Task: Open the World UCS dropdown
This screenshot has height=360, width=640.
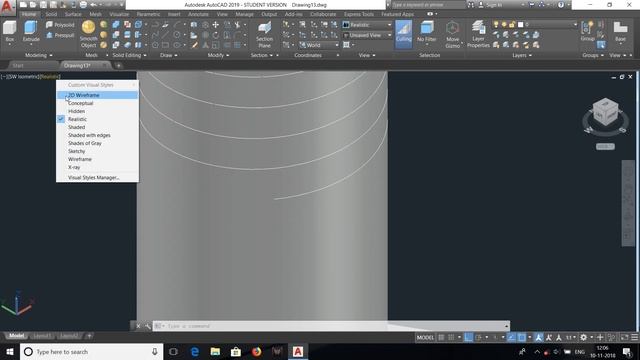Action: coord(319,45)
